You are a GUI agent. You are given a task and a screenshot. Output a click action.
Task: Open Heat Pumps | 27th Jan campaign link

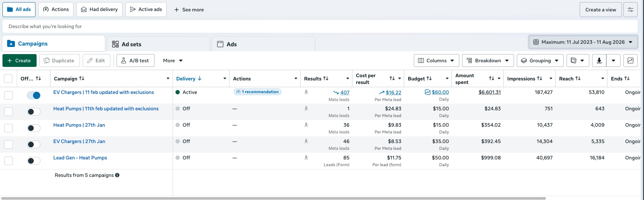tap(79, 125)
